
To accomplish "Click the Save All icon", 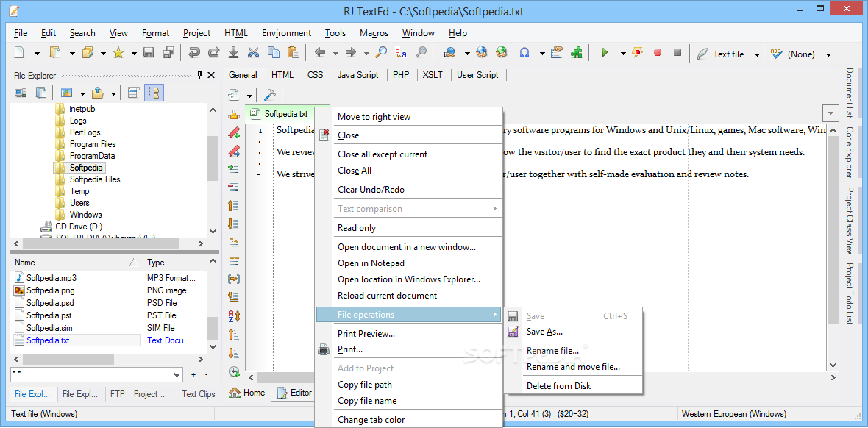I will [x=168, y=53].
